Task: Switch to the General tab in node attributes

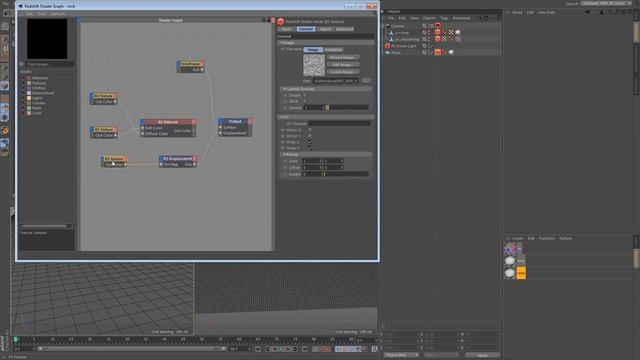Action: (x=305, y=29)
